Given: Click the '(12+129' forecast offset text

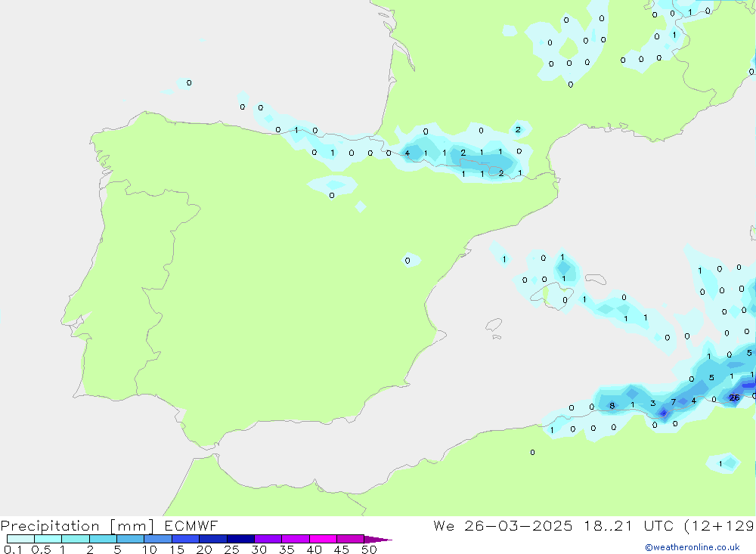Looking at the screenshot, I should [720, 525].
